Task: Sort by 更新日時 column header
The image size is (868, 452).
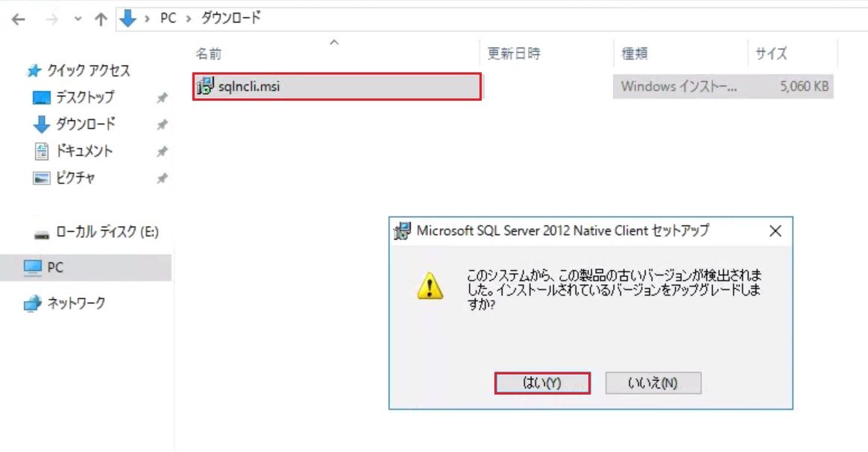Action: [514, 54]
